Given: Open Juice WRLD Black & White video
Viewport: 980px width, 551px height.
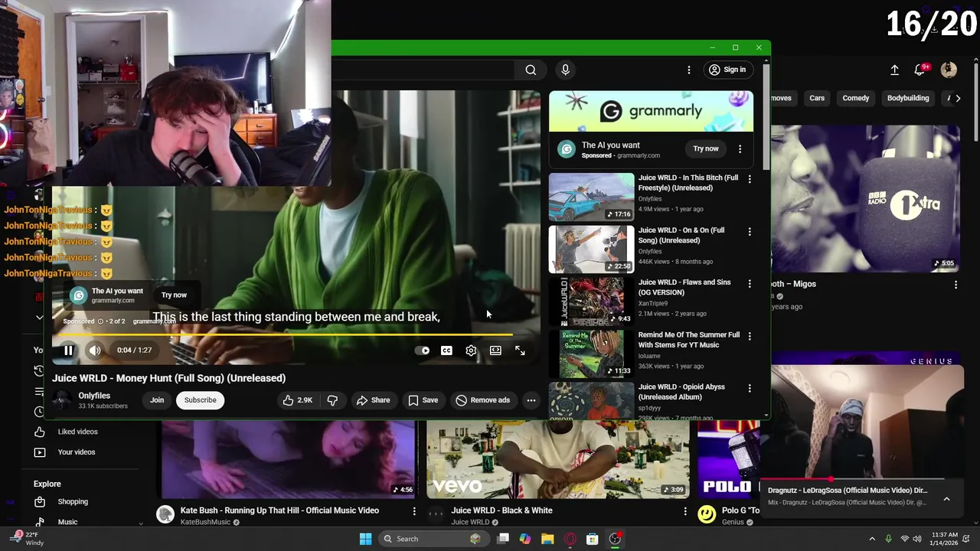Looking at the screenshot, I should pyautogui.click(x=501, y=510).
